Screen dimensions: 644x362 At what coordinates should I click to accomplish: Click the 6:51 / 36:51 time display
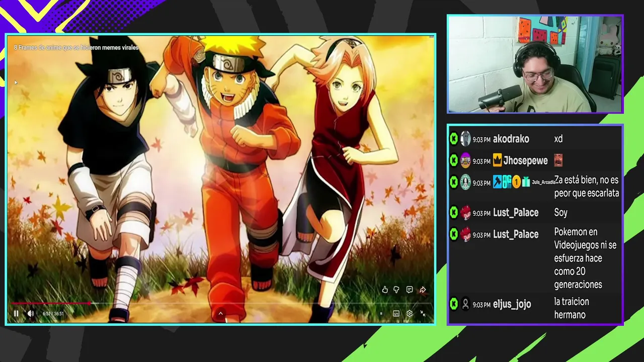point(53,314)
